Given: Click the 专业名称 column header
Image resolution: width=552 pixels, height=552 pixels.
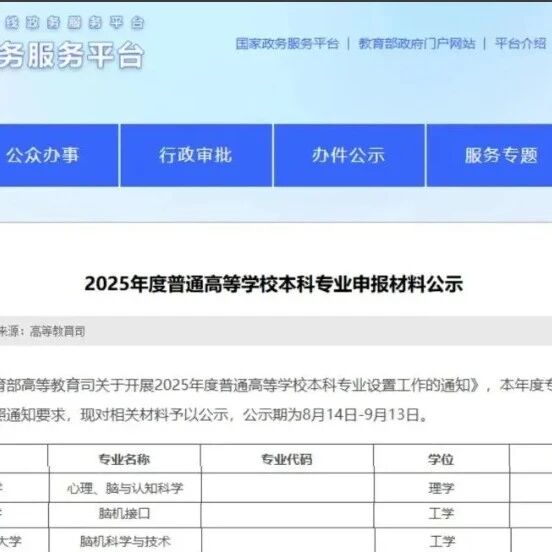Looking at the screenshot, I should pos(124,459).
